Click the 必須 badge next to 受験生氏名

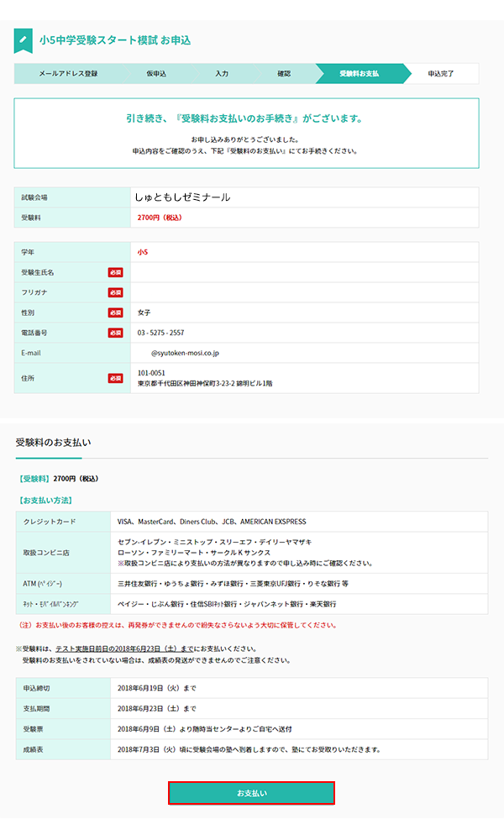pos(115,272)
